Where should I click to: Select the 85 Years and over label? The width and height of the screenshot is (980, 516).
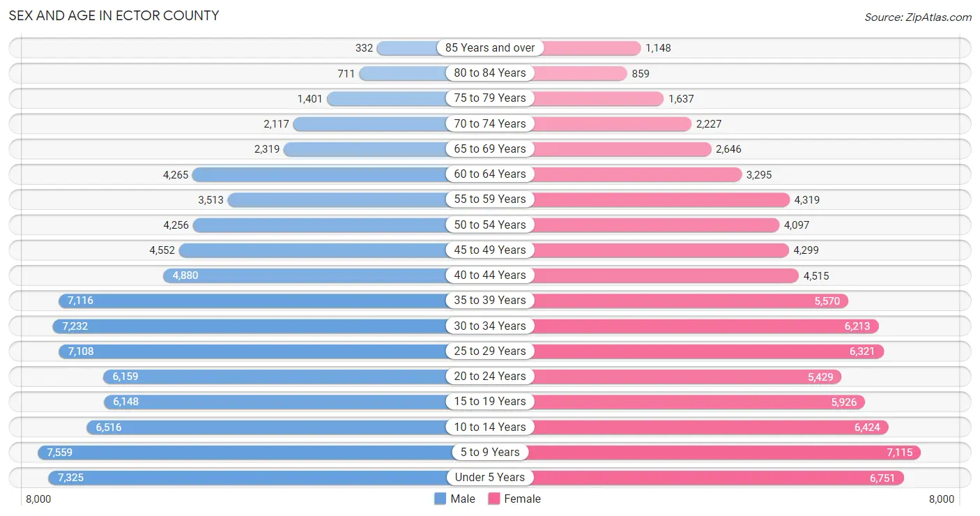click(x=490, y=47)
